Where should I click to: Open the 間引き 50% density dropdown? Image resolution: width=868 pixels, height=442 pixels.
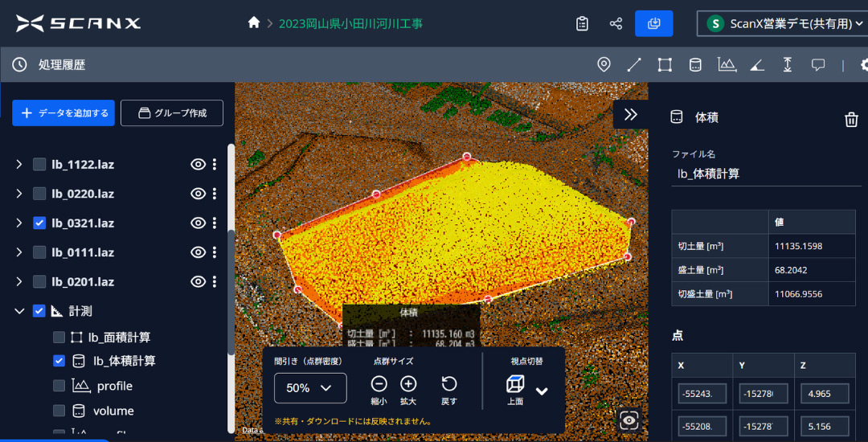pyautogui.click(x=310, y=388)
